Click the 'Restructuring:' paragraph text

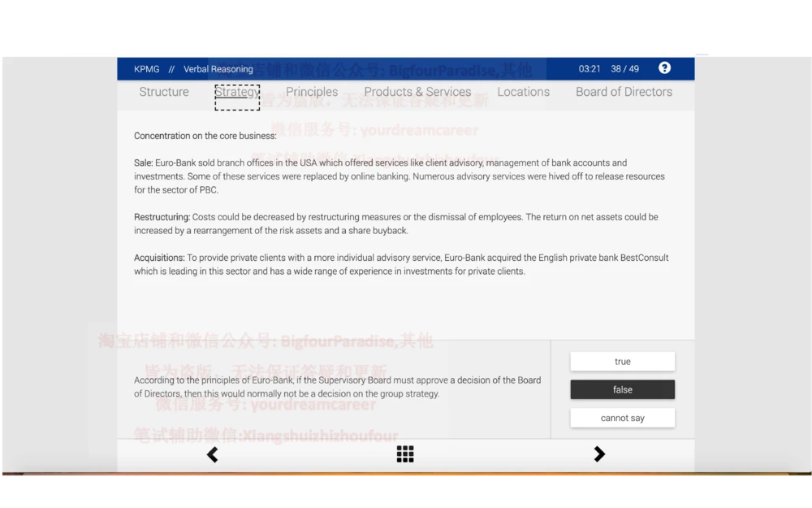pos(395,224)
